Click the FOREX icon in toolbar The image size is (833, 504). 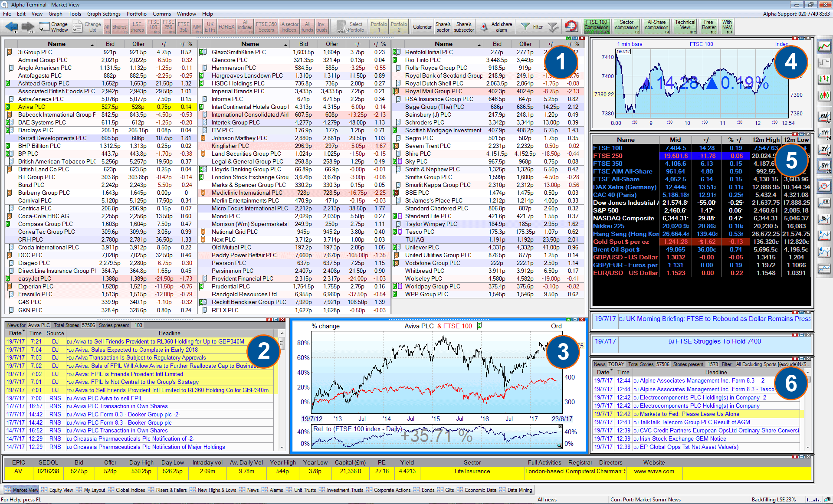pos(227,26)
